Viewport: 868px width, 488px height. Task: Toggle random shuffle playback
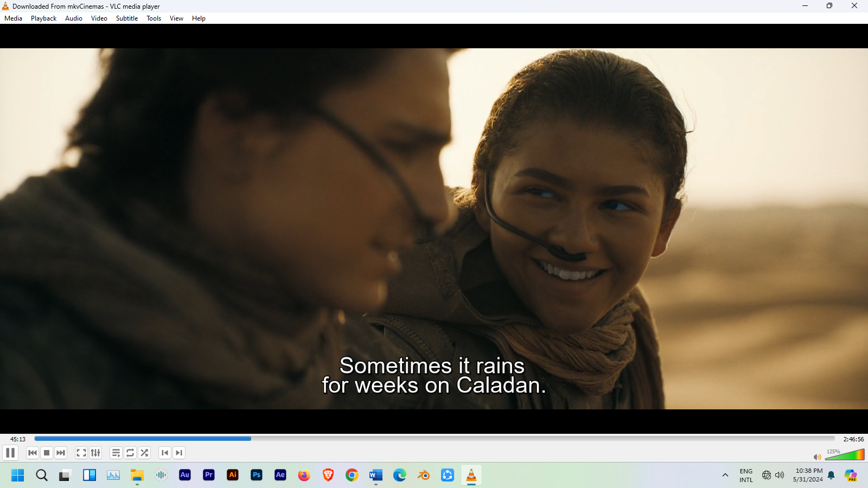point(144,453)
